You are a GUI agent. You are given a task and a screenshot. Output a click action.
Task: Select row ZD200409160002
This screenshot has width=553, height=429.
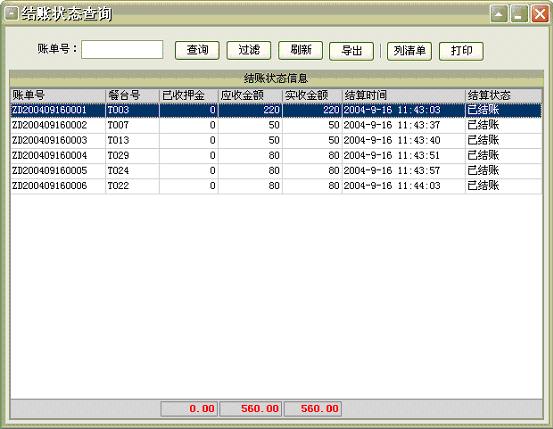pyautogui.click(x=276, y=125)
